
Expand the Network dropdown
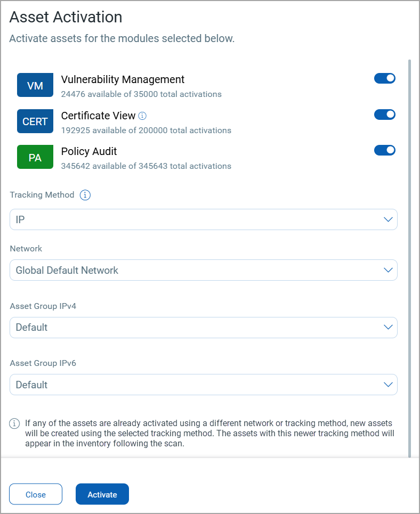click(x=204, y=270)
